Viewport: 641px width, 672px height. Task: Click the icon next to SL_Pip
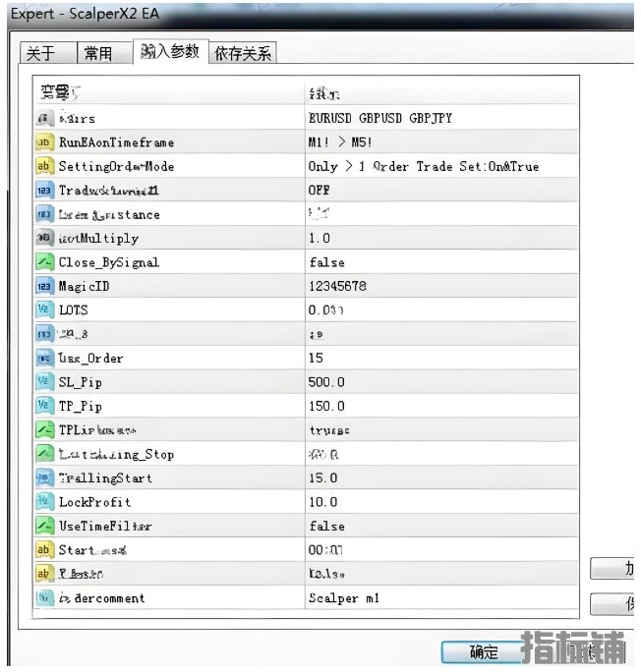click(x=44, y=381)
